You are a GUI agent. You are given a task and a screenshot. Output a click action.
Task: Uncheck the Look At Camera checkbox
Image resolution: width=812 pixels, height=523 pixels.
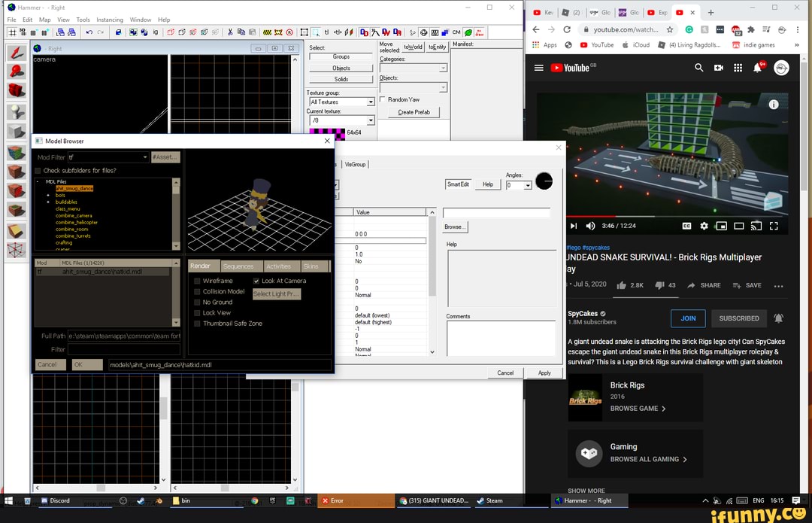click(x=256, y=281)
